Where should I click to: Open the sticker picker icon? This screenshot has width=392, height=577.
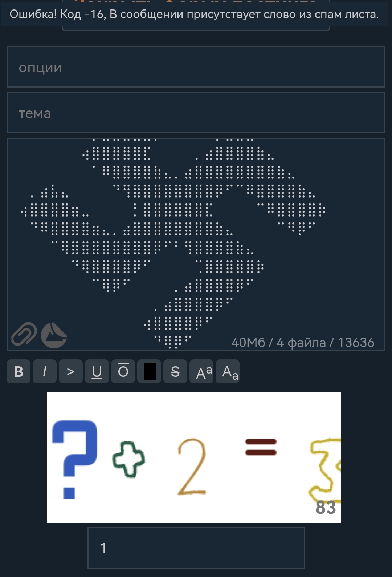click(x=54, y=335)
